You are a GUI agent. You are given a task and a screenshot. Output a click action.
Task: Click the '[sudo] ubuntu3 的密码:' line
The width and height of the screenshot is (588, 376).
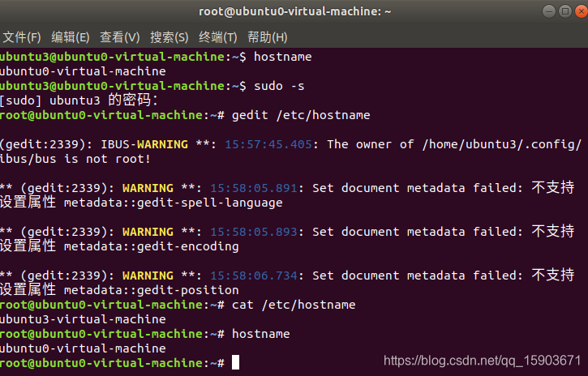tap(79, 100)
